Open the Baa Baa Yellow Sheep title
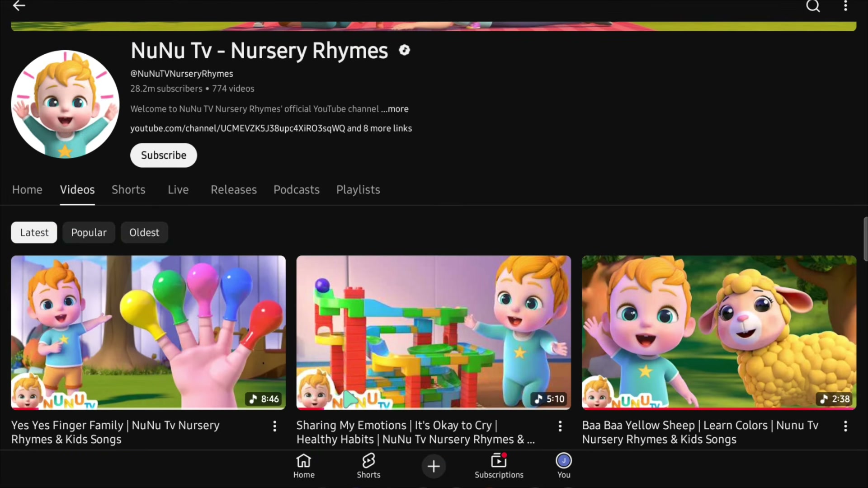The width and height of the screenshot is (868, 488). [700, 432]
